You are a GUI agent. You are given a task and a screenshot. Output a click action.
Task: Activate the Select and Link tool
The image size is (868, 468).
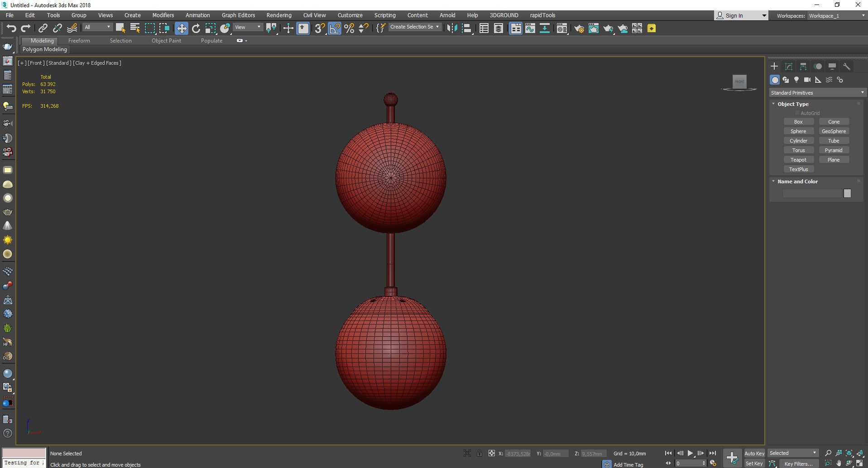click(43, 28)
